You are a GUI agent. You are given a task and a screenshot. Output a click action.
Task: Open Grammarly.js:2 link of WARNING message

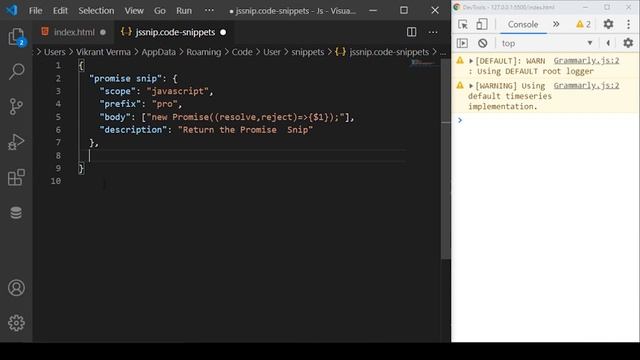586,86
